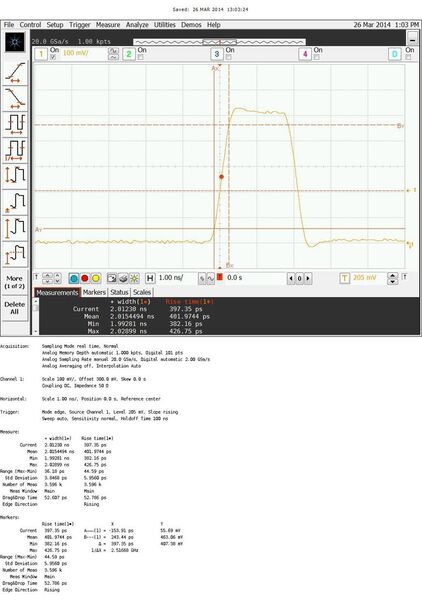This screenshot has width=422, height=600.
Task: Take a single acquisition with the yellow button
Action: tap(96, 278)
